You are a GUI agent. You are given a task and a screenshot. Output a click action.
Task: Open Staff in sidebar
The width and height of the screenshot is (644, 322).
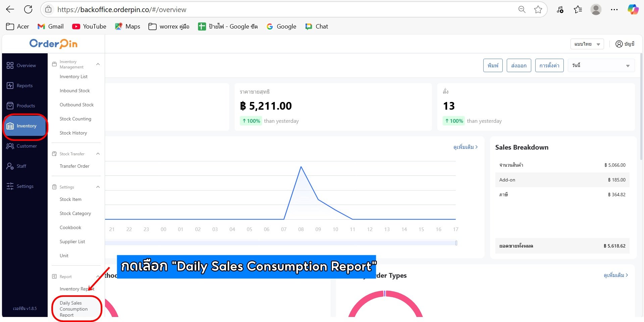[25, 166]
